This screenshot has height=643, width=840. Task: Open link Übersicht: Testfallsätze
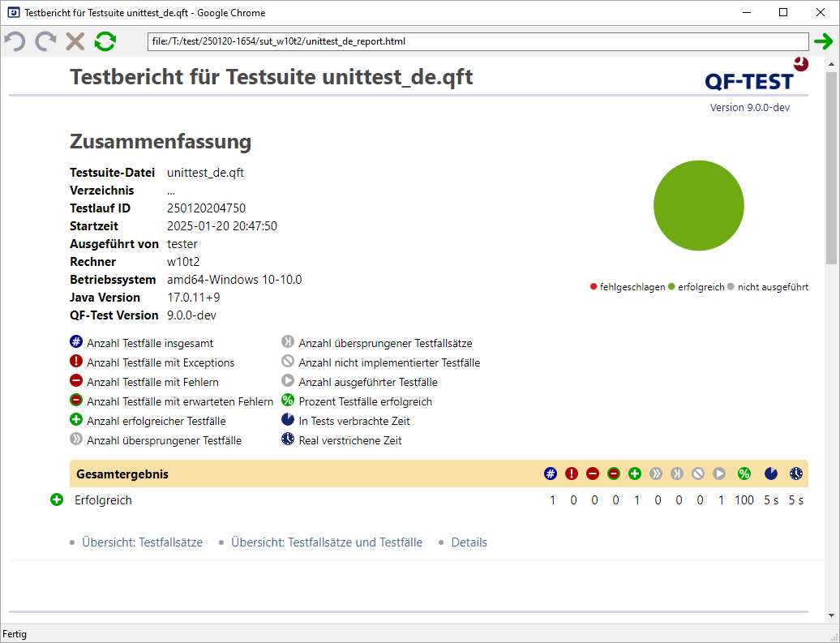143,542
